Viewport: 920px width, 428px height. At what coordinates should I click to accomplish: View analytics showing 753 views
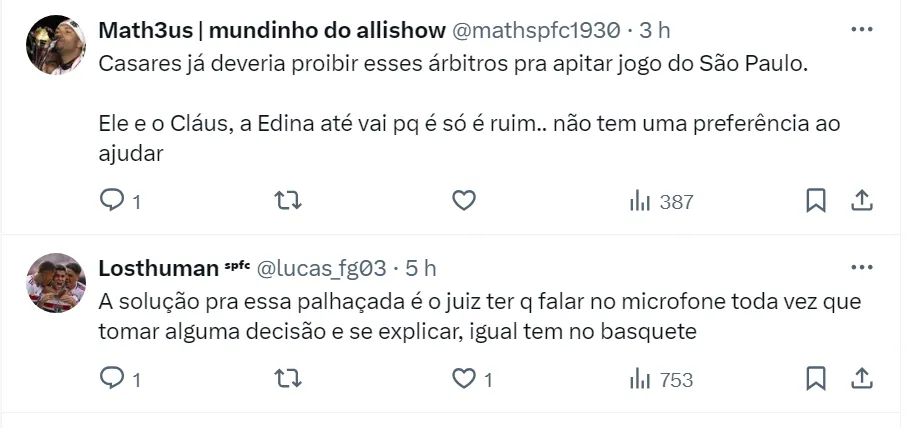click(660, 379)
